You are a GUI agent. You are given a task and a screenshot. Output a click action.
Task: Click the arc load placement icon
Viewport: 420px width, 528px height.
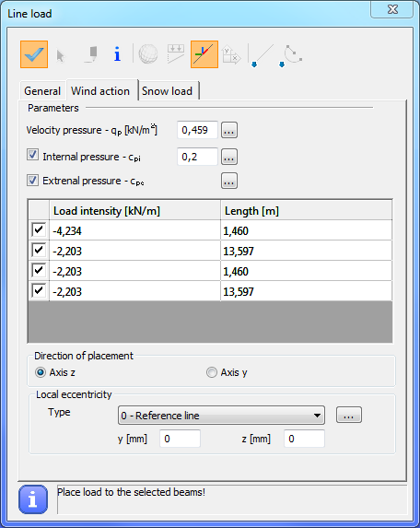click(290, 55)
